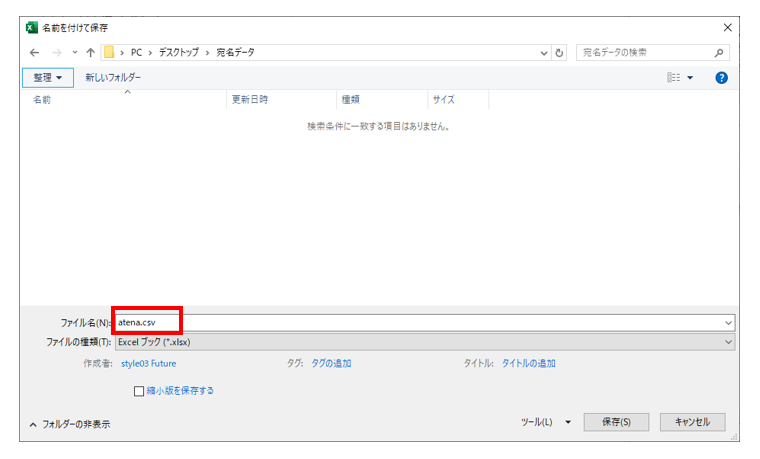This screenshot has height=459, width=760.
Task: Click the forward navigation arrow
Action: click(x=55, y=53)
